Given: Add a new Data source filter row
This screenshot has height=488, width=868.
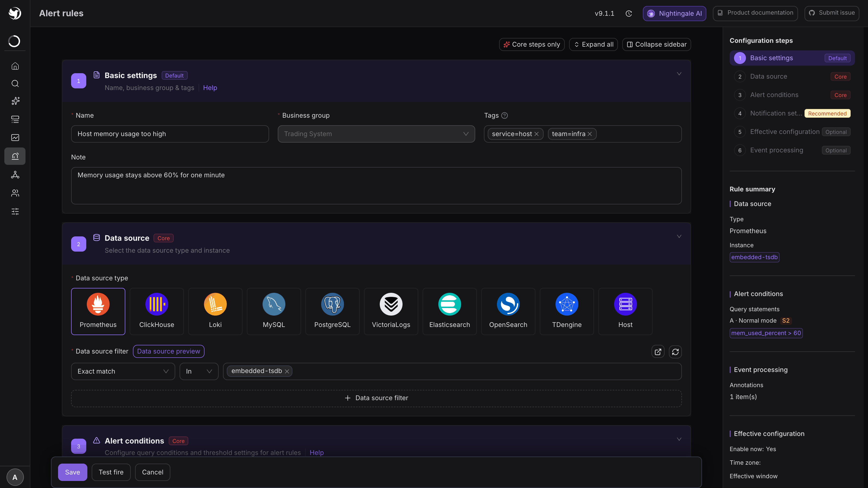Looking at the screenshot, I should (x=376, y=398).
